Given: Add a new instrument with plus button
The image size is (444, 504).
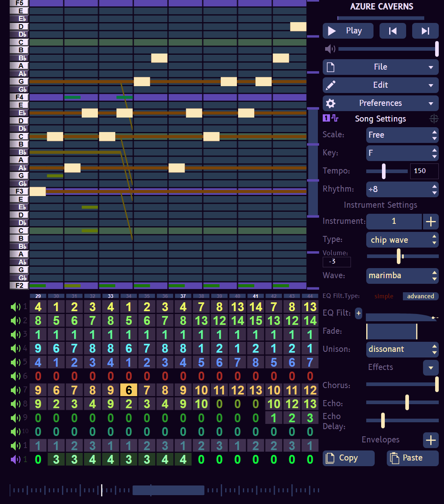Looking at the screenshot, I should [431, 221].
